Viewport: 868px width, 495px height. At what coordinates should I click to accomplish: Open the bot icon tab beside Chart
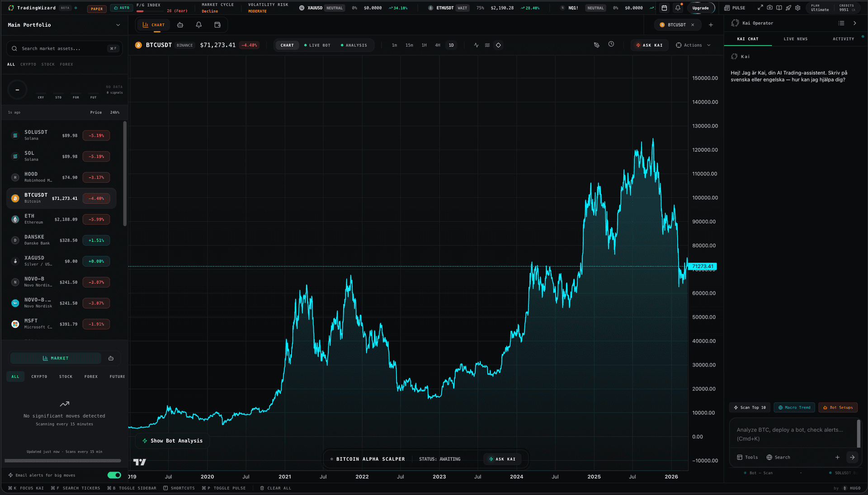(x=180, y=25)
